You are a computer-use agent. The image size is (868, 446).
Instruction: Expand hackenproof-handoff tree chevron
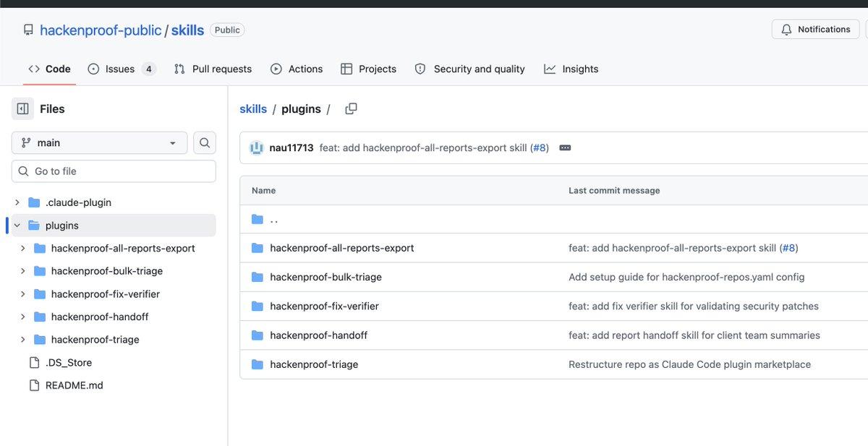click(23, 317)
